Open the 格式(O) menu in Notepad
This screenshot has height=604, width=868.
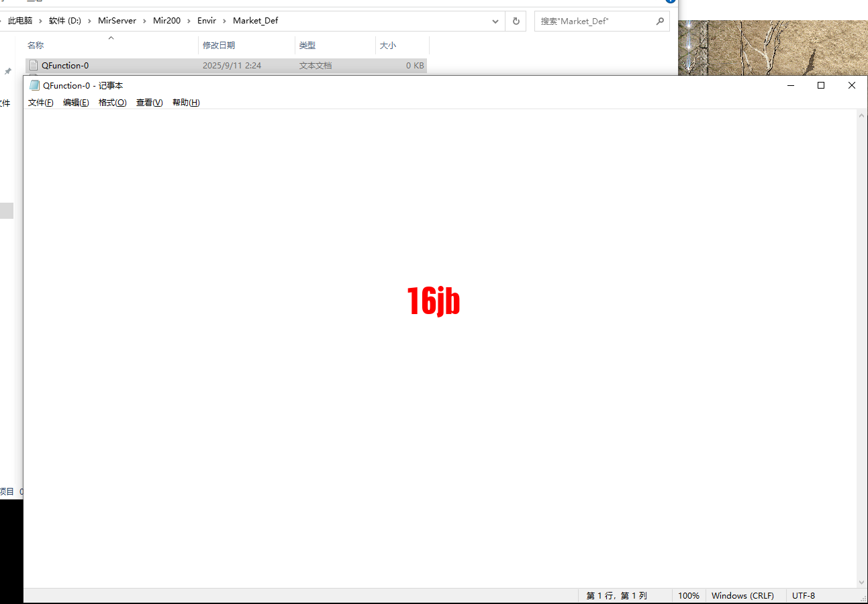112,102
